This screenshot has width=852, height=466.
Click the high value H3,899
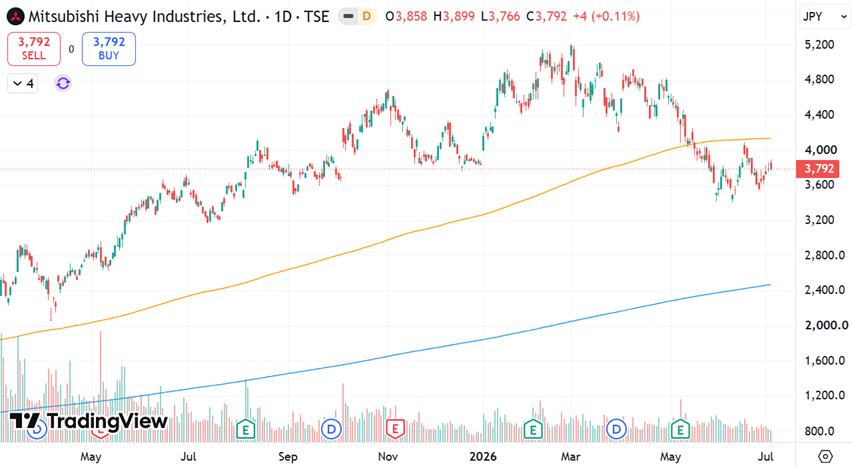click(454, 17)
